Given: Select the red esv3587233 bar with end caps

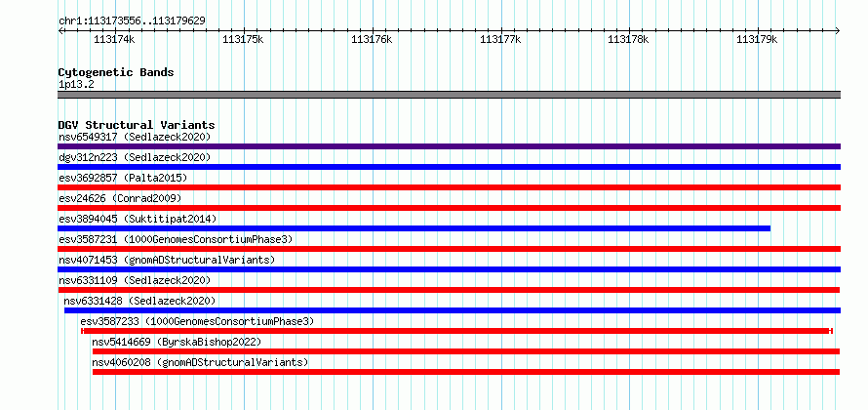Looking at the screenshot, I should click(x=456, y=331).
